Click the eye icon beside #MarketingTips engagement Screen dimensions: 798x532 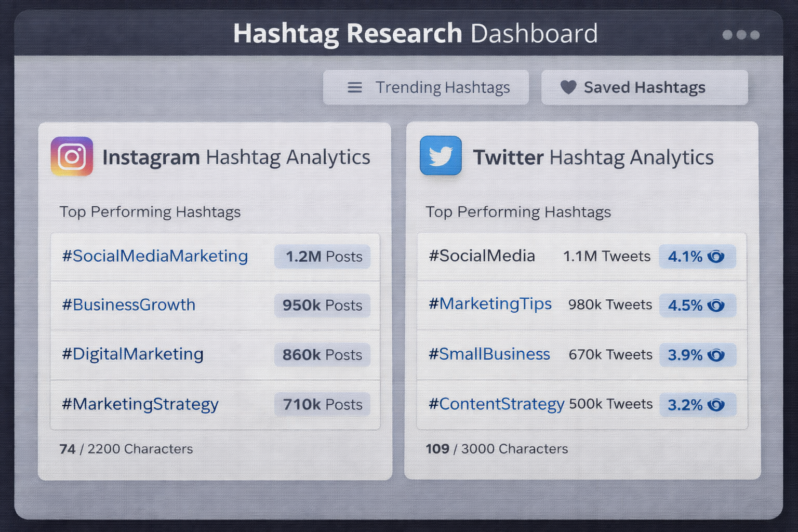click(x=716, y=305)
